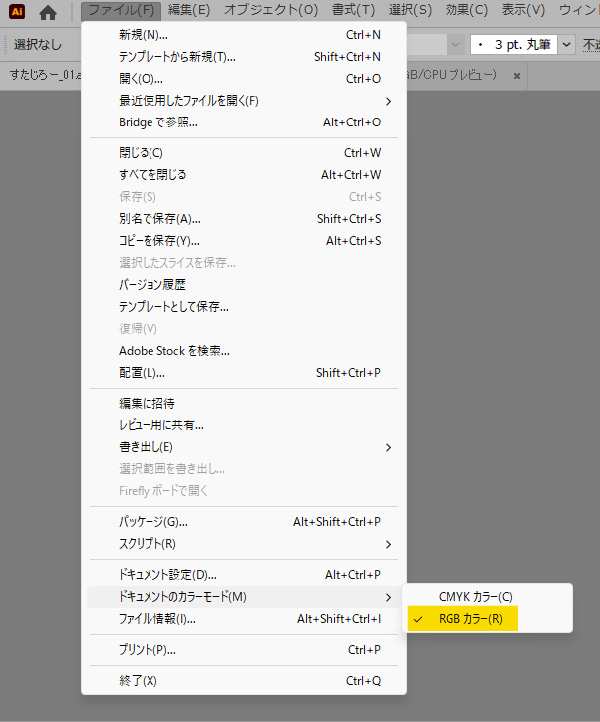600x722 pixels.
Task: Open ファイル情報(I)...
Action: pyautogui.click(x=244, y=619)
